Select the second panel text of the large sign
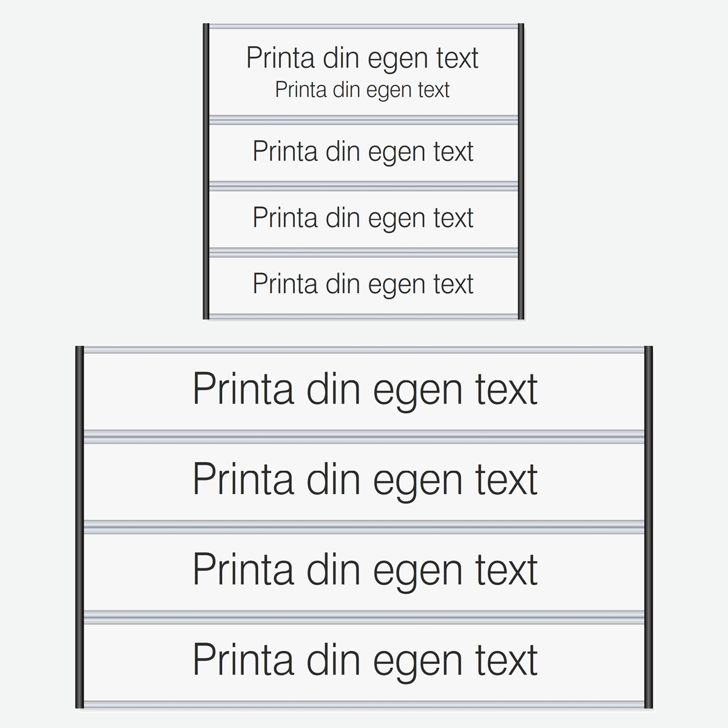Screen dimensions: 728x728 [x=365, y=479]
